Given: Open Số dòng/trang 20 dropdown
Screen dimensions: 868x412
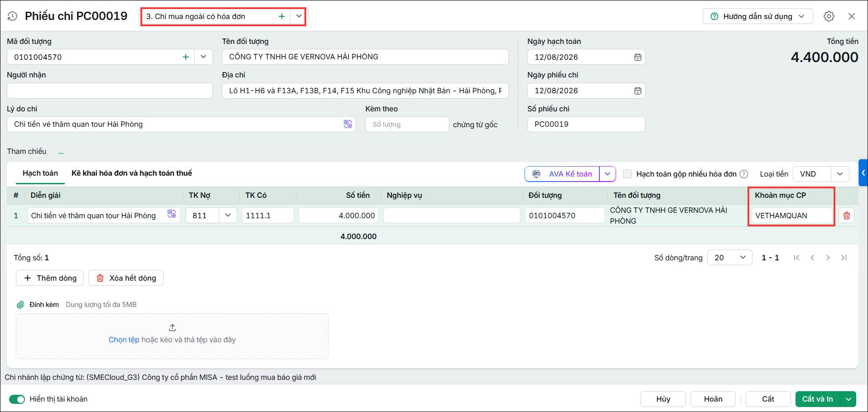Looking at the screenshot, I should pyautogui.click(x=729, y=258).
